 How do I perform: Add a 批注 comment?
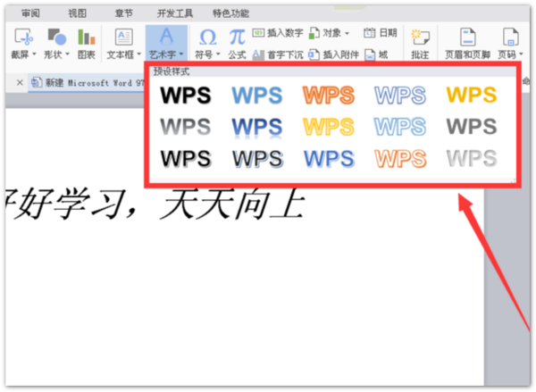tap(420, 44)
